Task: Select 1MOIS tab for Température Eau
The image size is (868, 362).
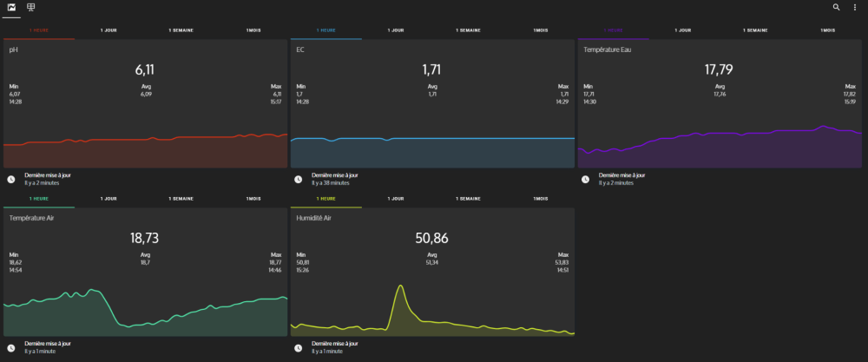Action: pyautogui.click(x=827, y=30)
